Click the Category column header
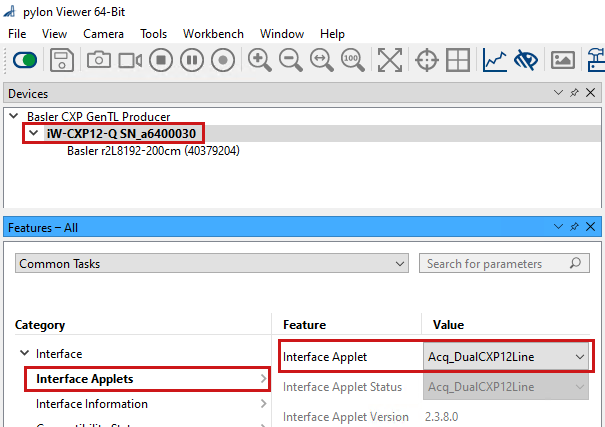 click(x=40, y=325)
